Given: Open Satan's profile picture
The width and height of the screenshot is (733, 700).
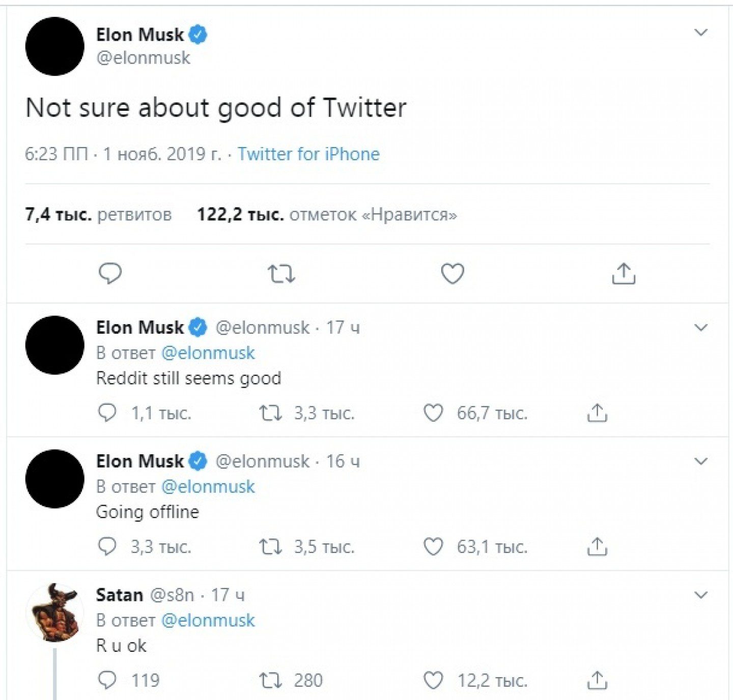Looking at the screenshot, I should pos(55,612).
